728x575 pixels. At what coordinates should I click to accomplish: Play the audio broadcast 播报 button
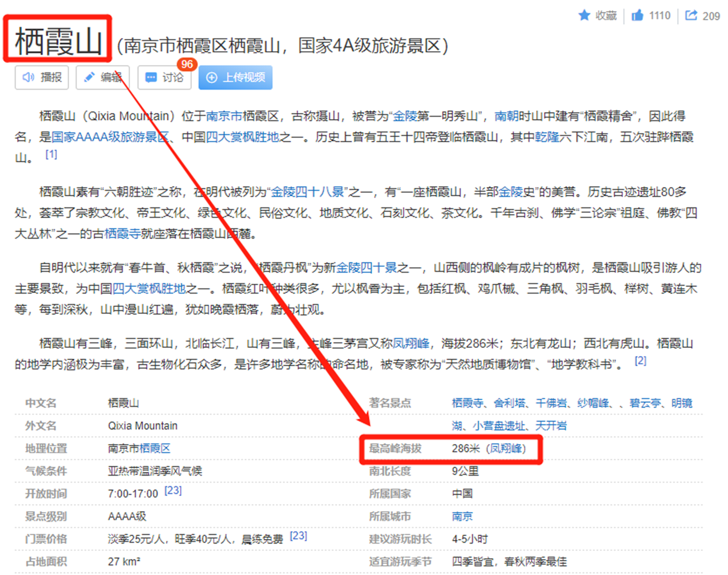[x=42, y=77]
